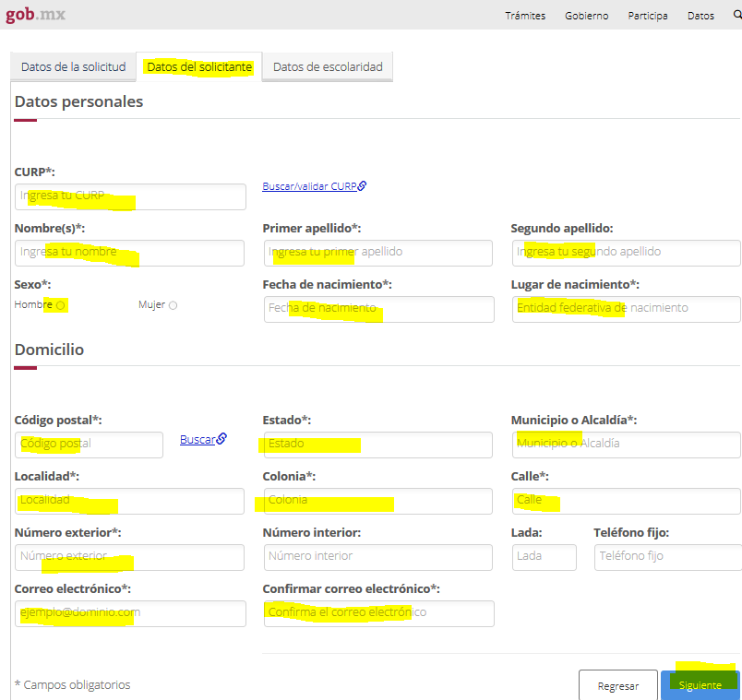
Task: Click the Estado field
Action: coord(378,445)
